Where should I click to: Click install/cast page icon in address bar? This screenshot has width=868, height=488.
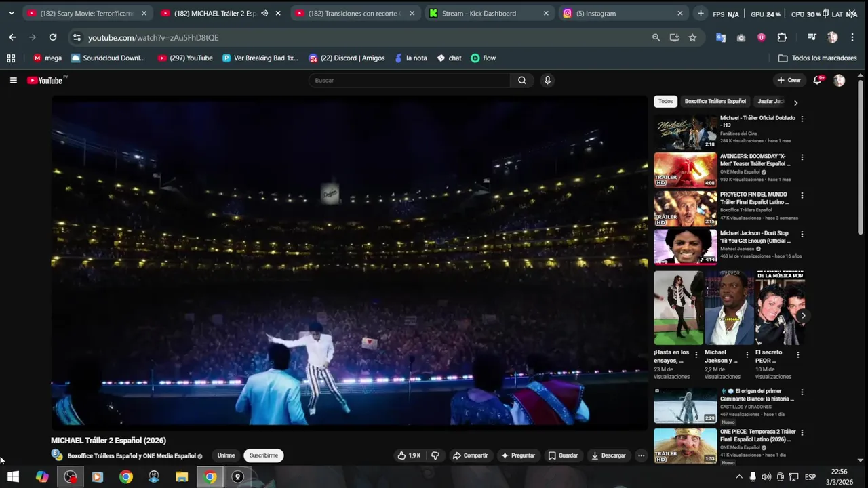coord(674,37)
